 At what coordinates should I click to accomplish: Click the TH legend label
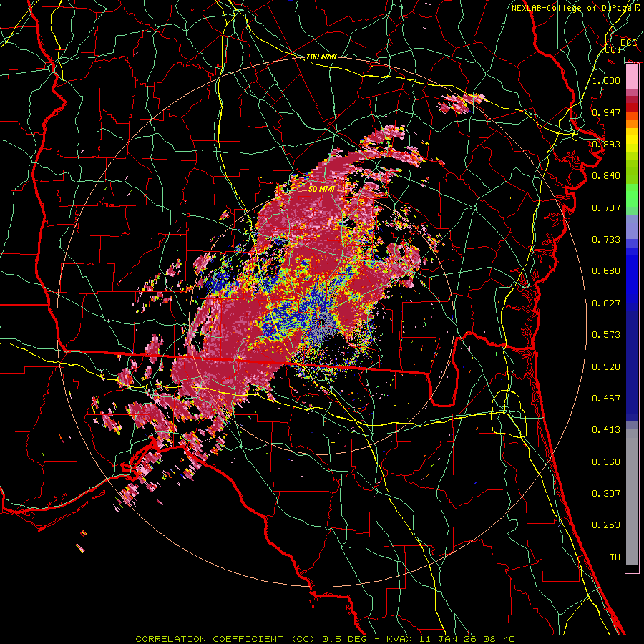(615, 557)
